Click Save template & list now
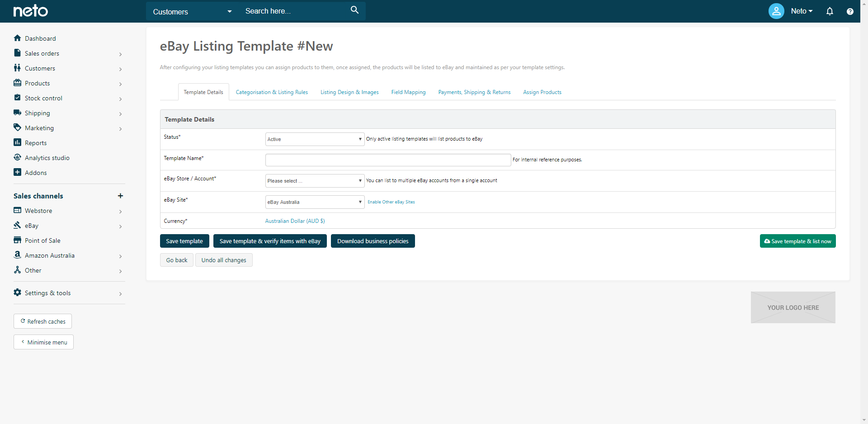Viewport: 868px width, 424px height. [797, 241]
